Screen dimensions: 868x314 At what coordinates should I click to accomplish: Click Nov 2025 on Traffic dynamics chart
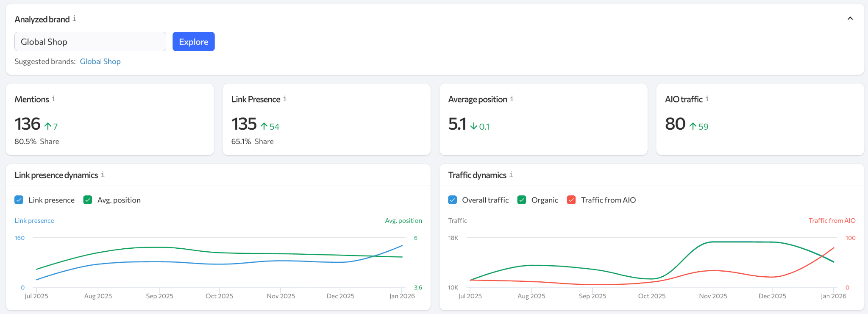[713, 296]
